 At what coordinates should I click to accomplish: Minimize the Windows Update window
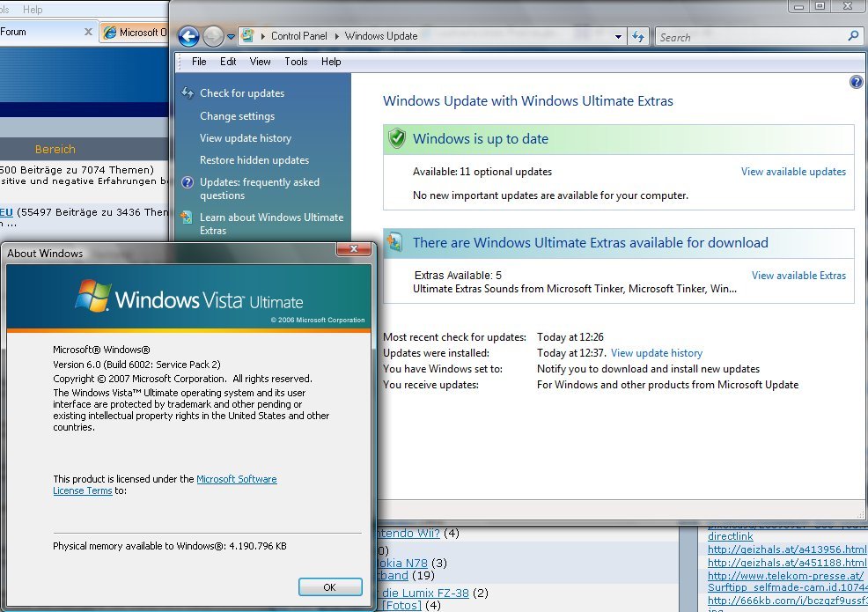798,7
